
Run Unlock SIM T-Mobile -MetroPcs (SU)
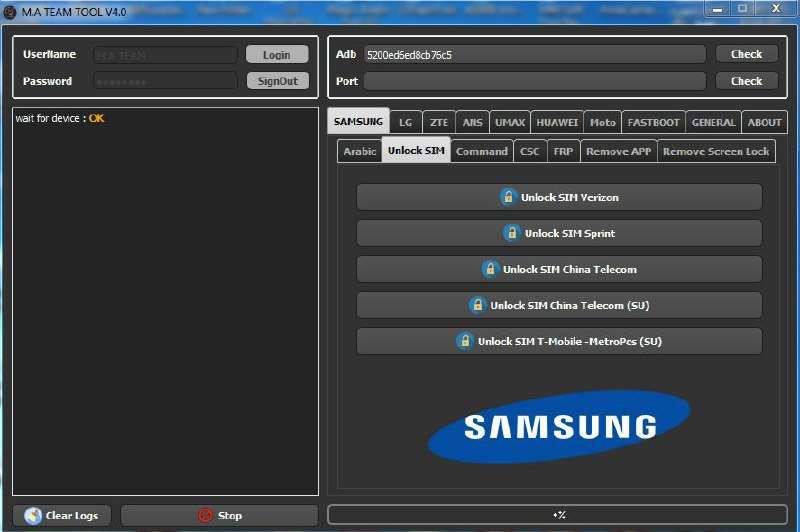point(559,341)
